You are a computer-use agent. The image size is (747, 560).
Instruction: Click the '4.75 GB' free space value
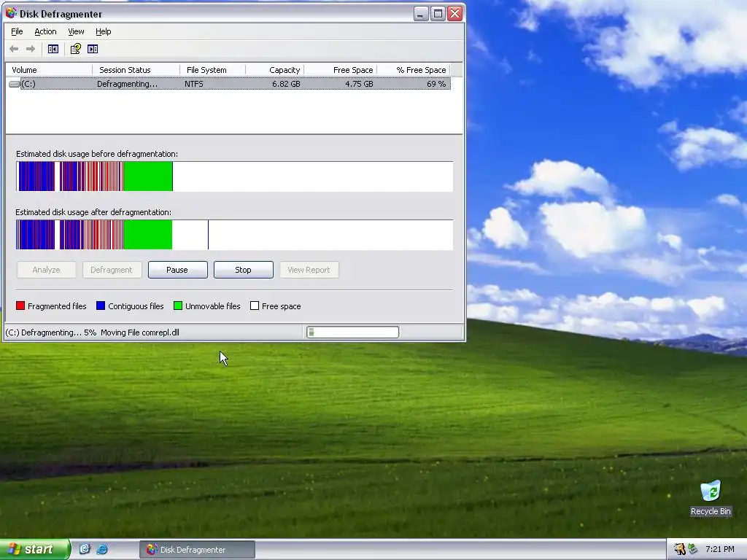[x=359, y=84]
